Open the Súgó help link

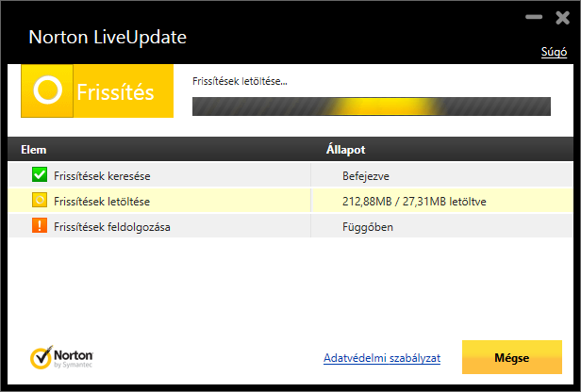(x=554, y=52)
